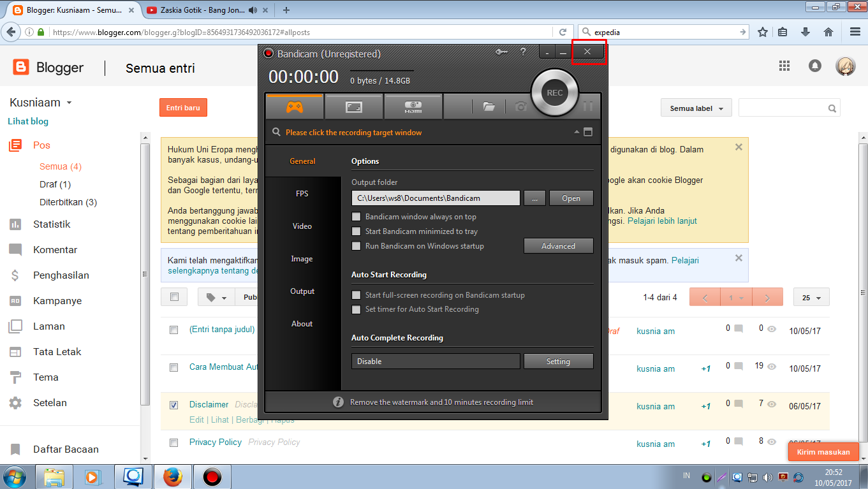
Task: Open the 25 posts-per-page dropdown
Action: tap(811, 297)
